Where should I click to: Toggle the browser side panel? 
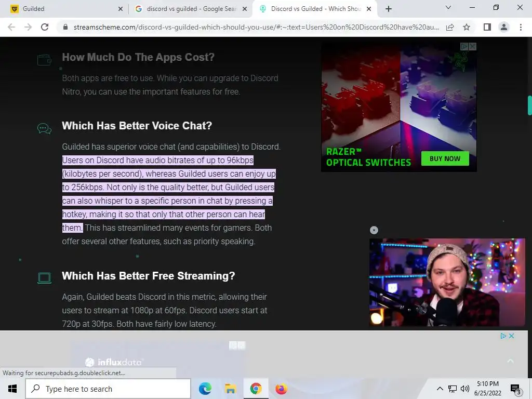(x=487, y=27)
